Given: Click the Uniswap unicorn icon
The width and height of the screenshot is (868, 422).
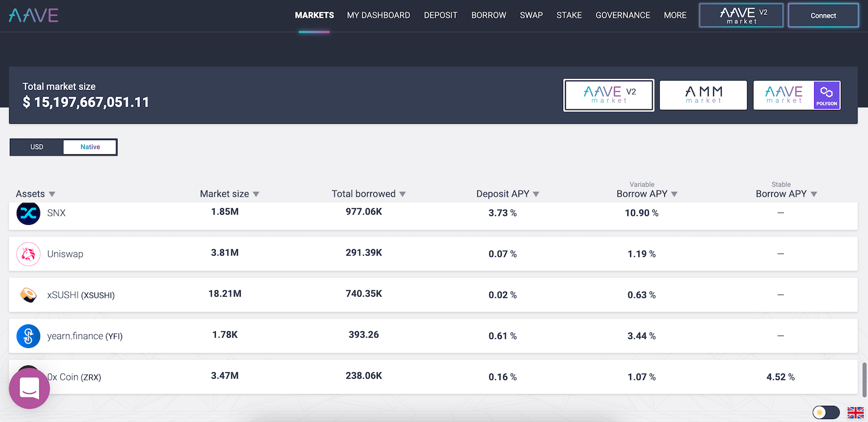Looking at the screenshot, I should [x=28, y=254].
